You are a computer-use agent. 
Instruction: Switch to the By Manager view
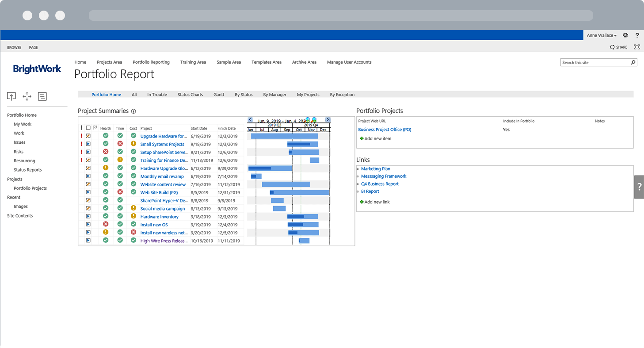[x=275, y=95]
